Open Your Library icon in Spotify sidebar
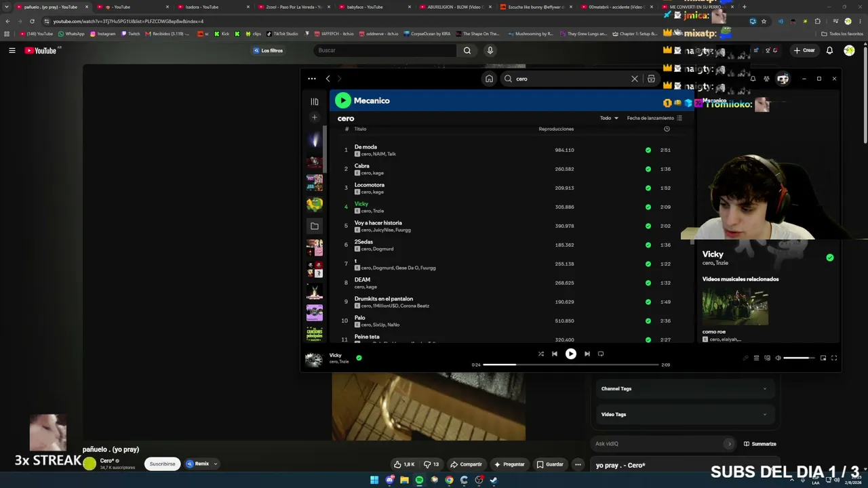The width and height of the screenshot is (868, 488). pyautogui.click(x=314, y=102)
